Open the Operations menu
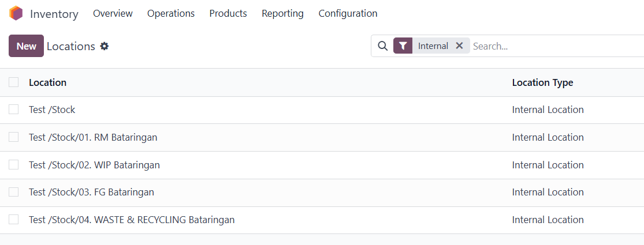This screenshot has height=245, width=644. (x=171, y=13)
